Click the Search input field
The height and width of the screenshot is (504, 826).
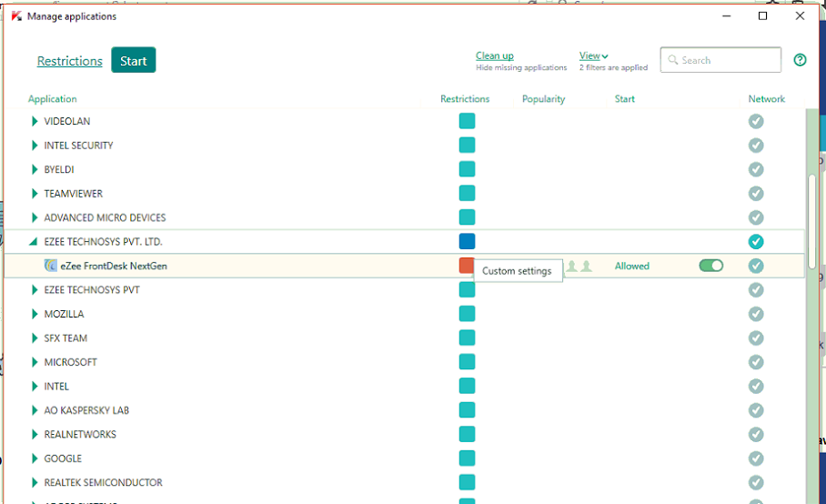tap(720, 60)
